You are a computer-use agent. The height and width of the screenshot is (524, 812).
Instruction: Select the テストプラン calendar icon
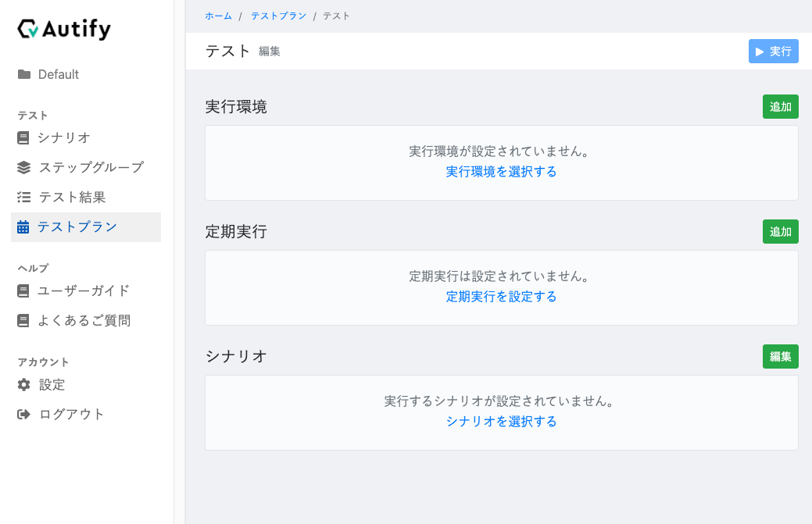(x=22, y=226)
